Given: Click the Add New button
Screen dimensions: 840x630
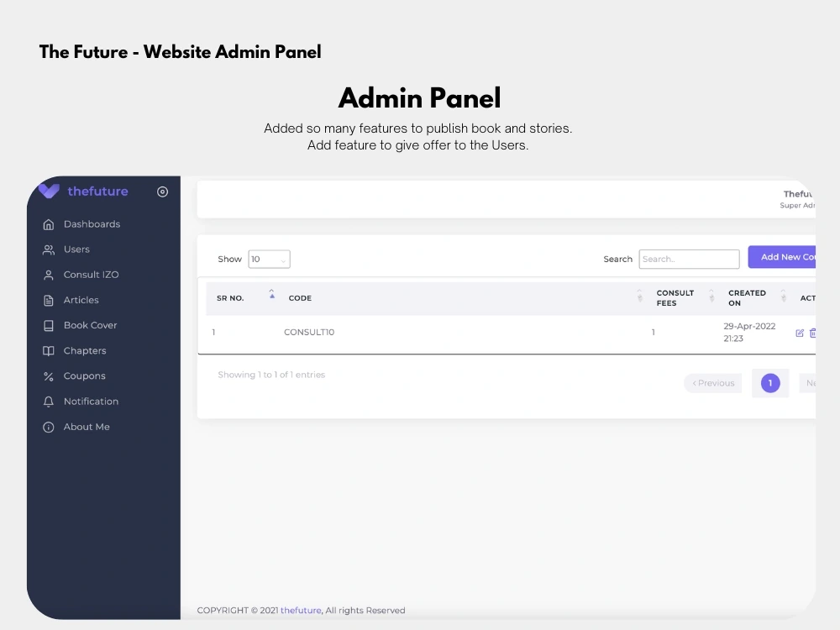Looking at the screenshot, I should [x=782, y=257].
